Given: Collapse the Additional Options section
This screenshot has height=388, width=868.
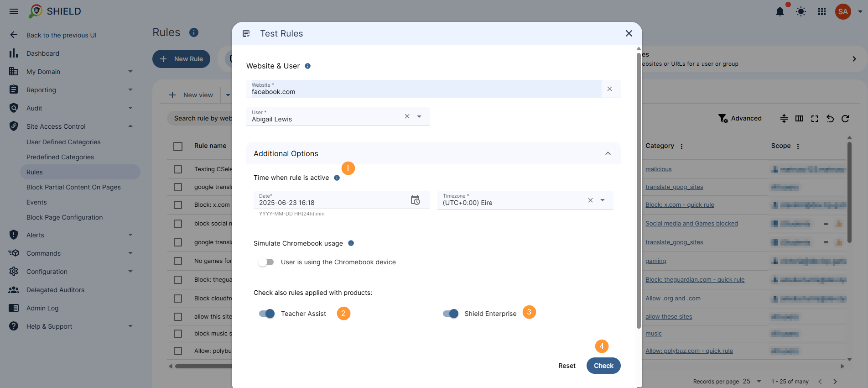Looking at the screenshot, I should pyautogui.click(x=608, y=153).
